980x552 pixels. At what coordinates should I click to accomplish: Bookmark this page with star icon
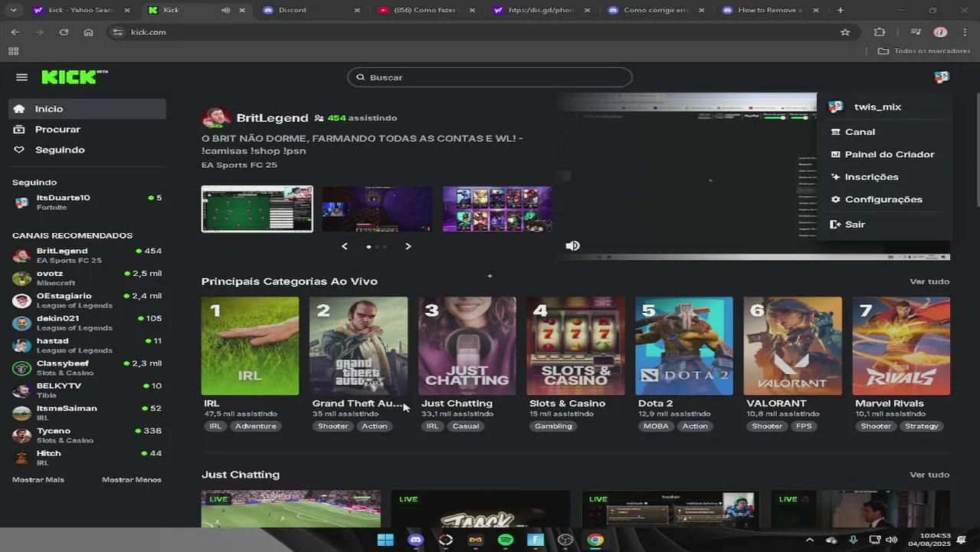[x=845, y=32]
